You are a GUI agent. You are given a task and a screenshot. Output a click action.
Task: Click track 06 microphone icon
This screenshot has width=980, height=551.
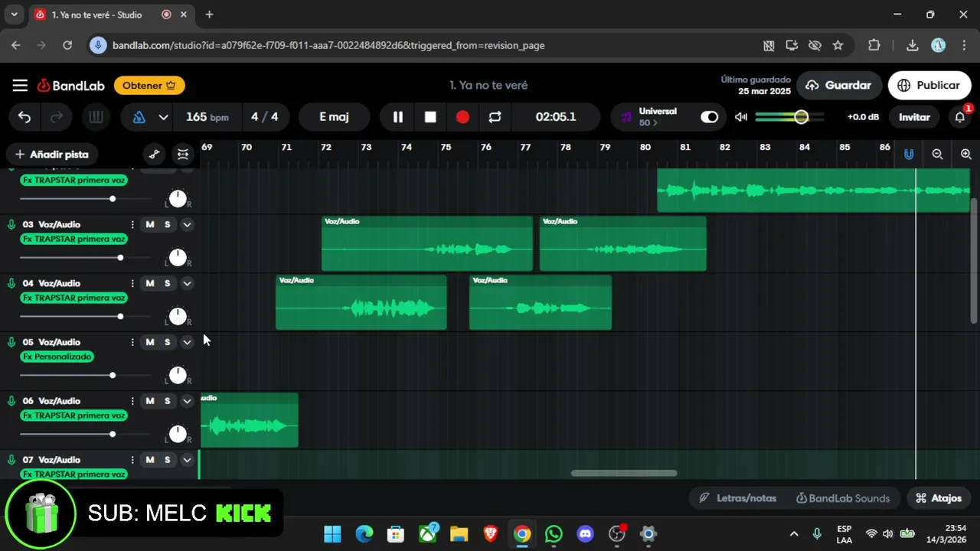pyautogui.click(x=11, y=401)
